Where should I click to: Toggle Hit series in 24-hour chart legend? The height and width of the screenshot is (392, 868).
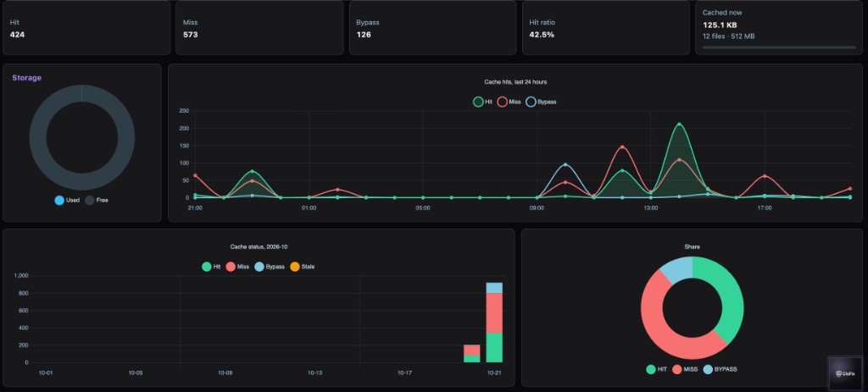pos(482,102)
